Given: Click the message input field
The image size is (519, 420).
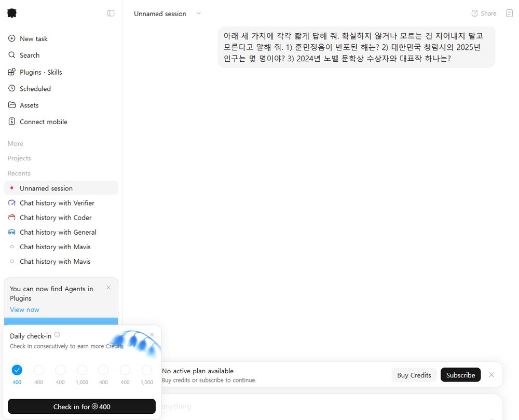Looking at the screenshot, I should 332,407.
